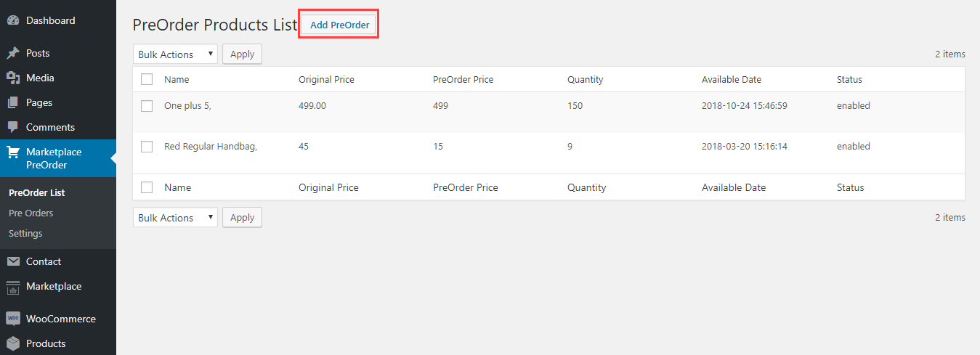Select the Red Regular Handbag checkbox
The height and width of the screenshot is (355, 980).
(147, 147)
